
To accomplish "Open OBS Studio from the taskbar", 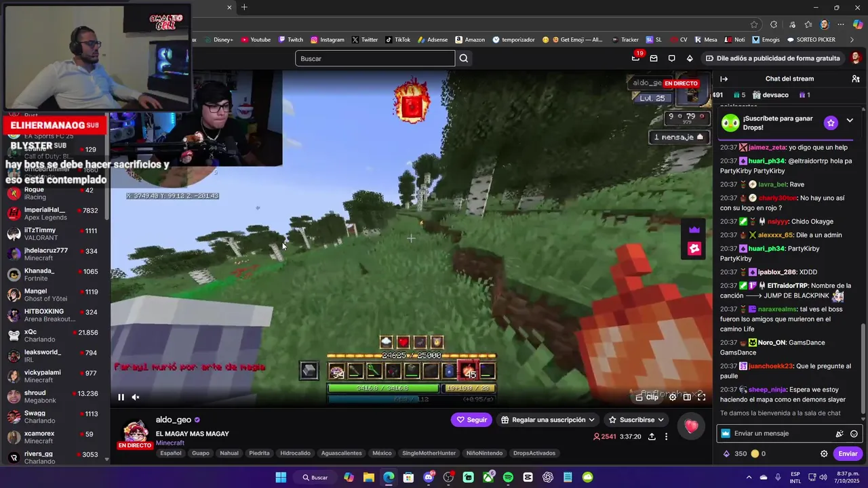I will pyautogui.click(x=448, y=477).
